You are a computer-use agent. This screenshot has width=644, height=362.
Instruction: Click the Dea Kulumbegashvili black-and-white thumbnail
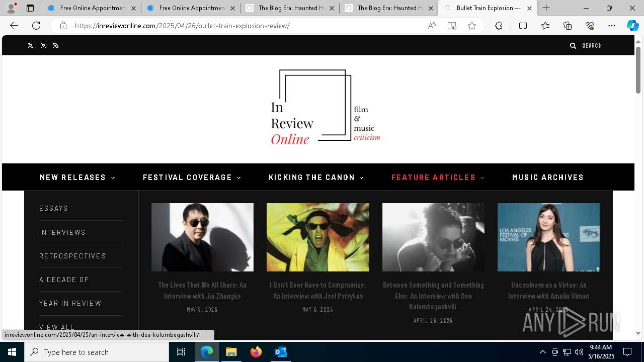tap(433, 237)
